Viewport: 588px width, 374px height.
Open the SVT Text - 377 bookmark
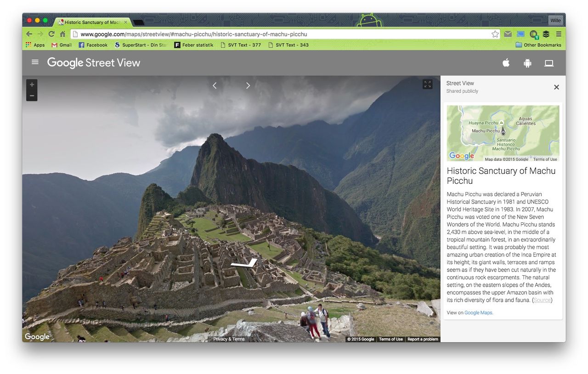[x=241, y=45]
